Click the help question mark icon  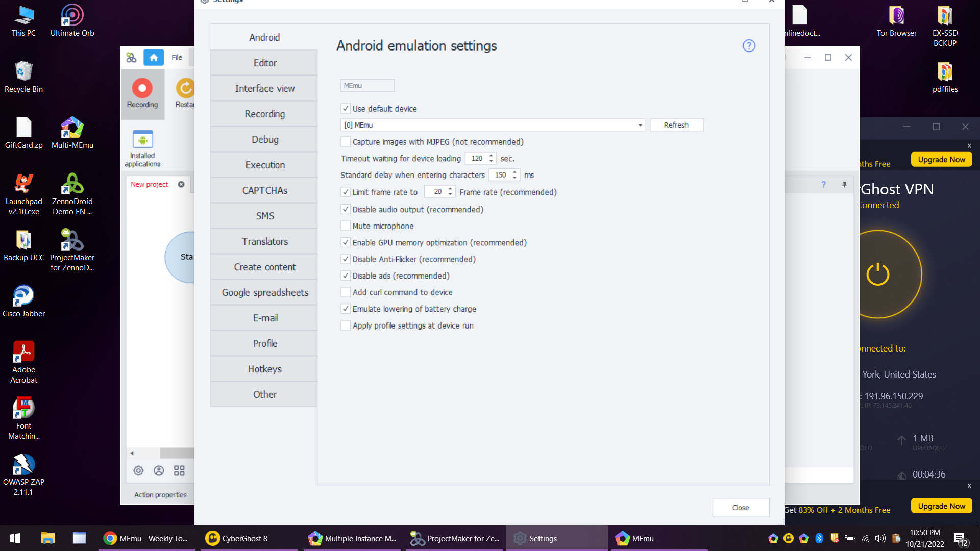click(x=748, y=46)
